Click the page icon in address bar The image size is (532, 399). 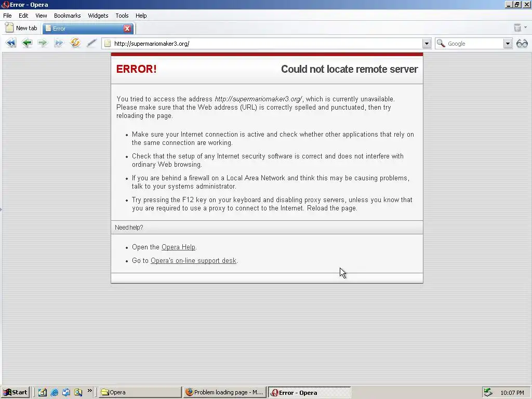point(108,44)
